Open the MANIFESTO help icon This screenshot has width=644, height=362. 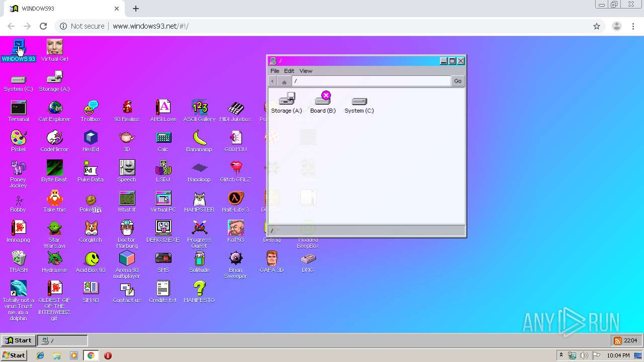199,292
